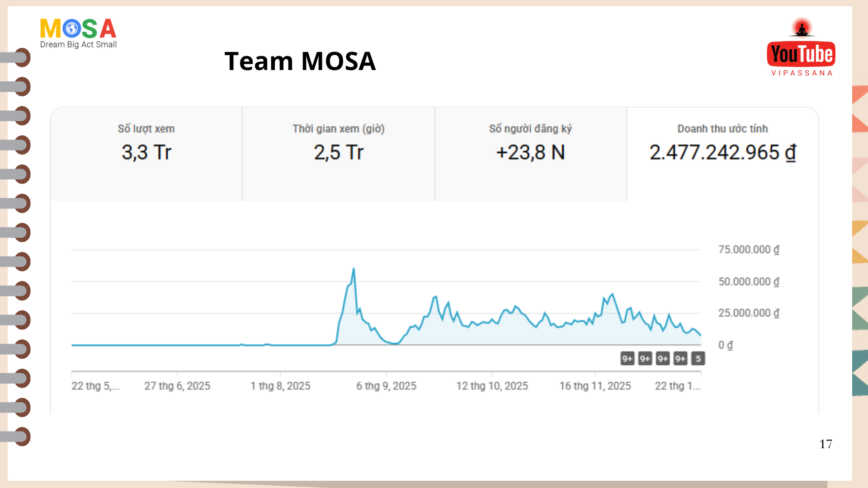Click the "Dream Big Act Small" tagline

pos(78,44)
